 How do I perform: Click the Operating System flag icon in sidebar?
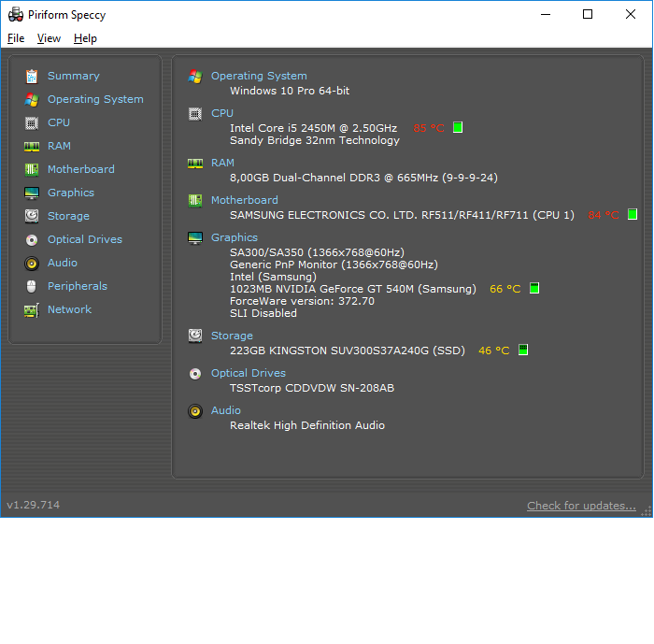pos(32,99)
